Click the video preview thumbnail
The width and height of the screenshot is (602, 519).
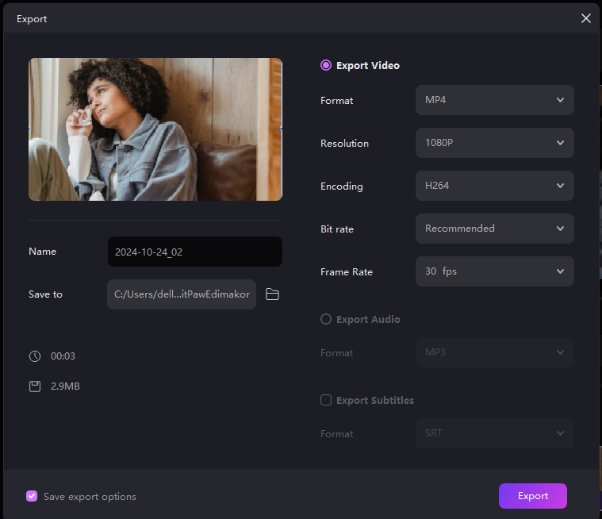155,129
